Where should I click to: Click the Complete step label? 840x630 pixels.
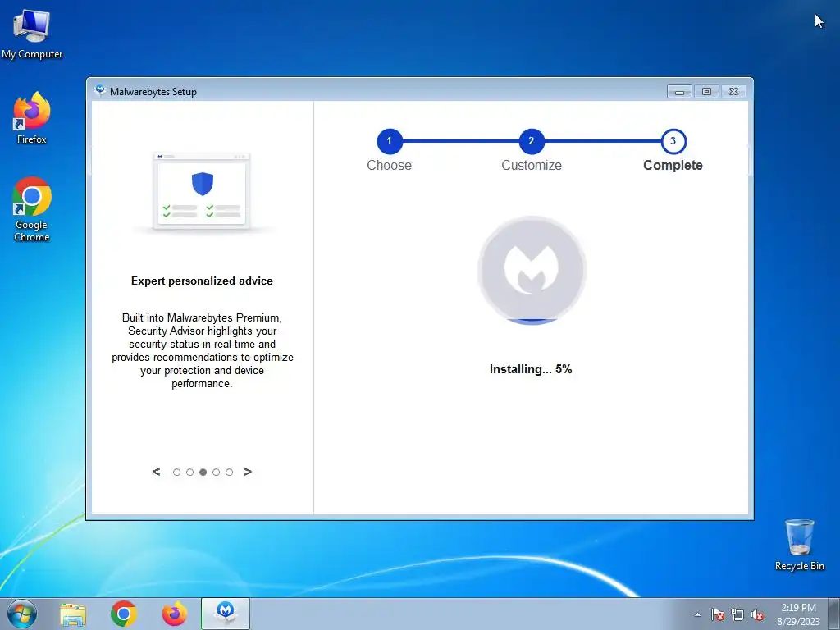pos(673,165)
